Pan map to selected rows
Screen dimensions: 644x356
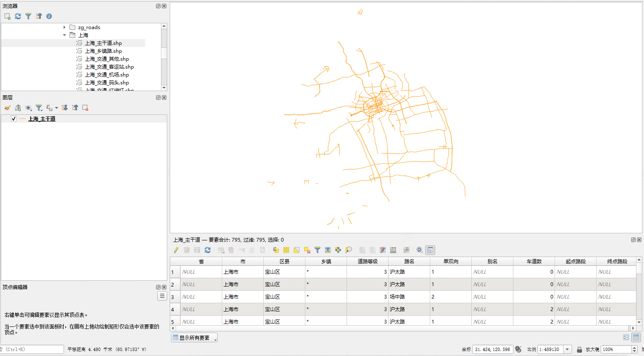[338, 250]
